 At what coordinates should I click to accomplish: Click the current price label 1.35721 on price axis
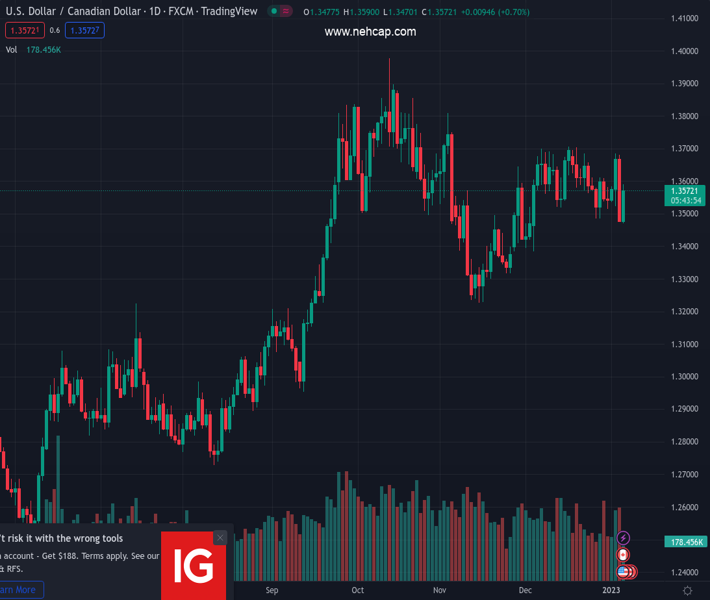tap(685, 196)
